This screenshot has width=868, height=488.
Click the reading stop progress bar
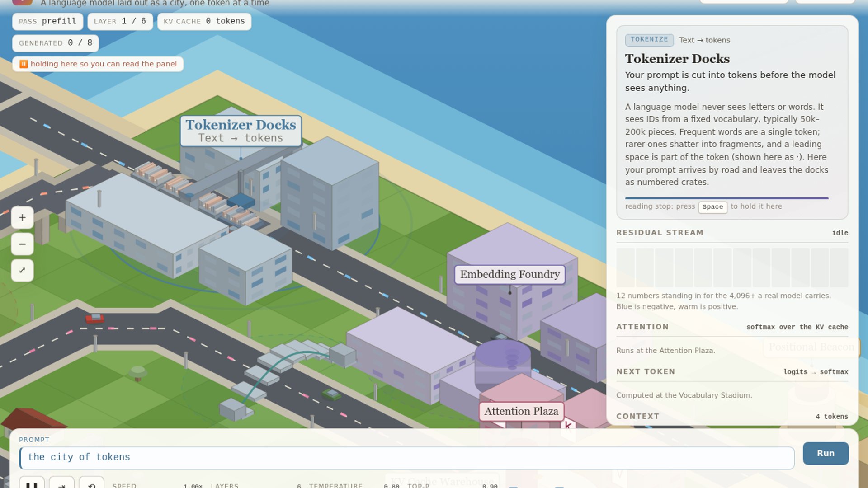(726, 198)
